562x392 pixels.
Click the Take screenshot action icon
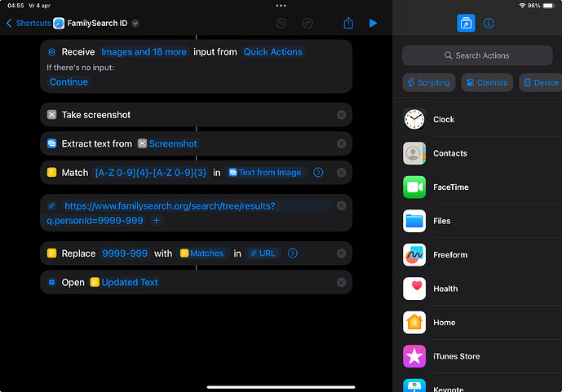[52, 115]
